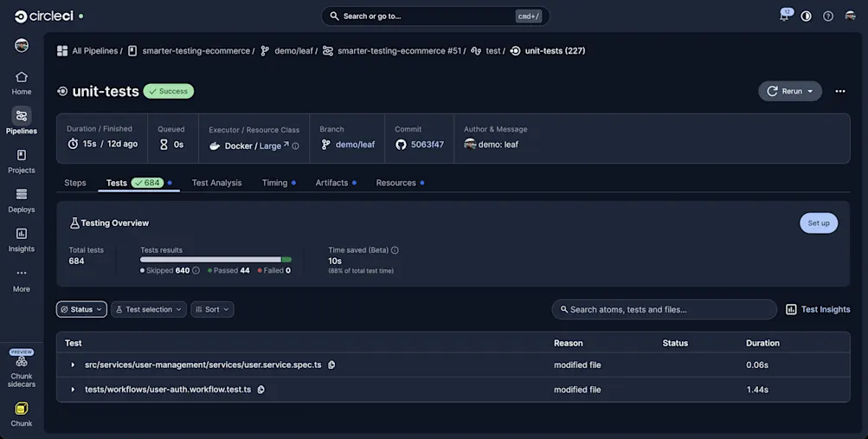The width and height of the screenshot is (868, 439).
Task: Open Projects in the sidebar
Action: pos(22,161)
